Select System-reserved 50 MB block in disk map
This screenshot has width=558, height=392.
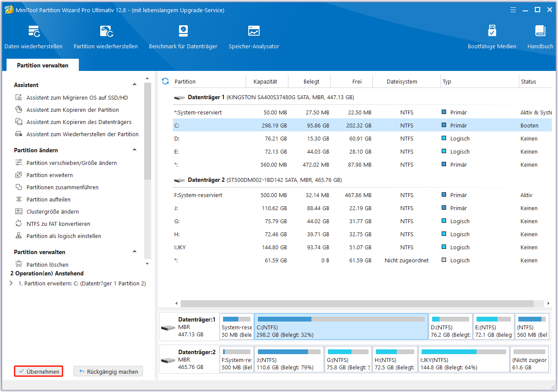(x=237, y=327)
